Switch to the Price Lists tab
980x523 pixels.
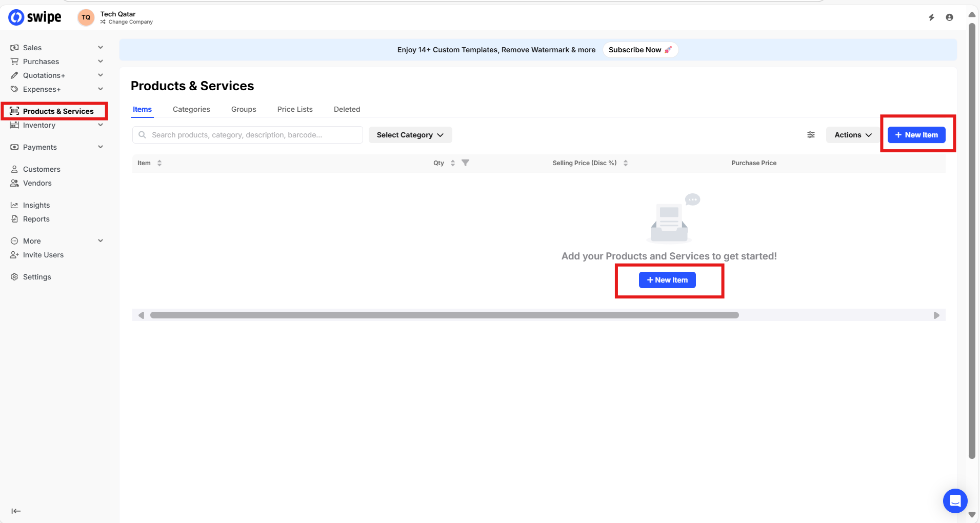(295, 109)
